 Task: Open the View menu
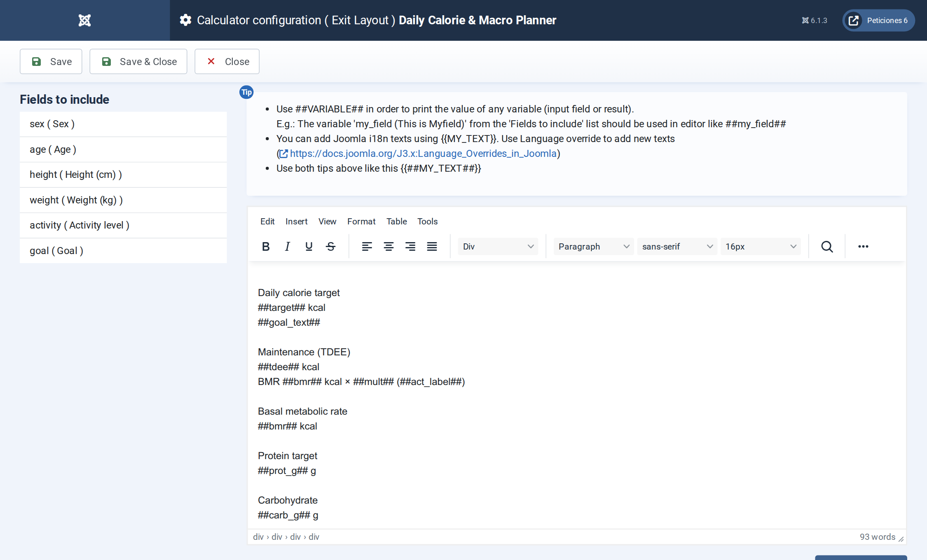(x=327, y=221)
